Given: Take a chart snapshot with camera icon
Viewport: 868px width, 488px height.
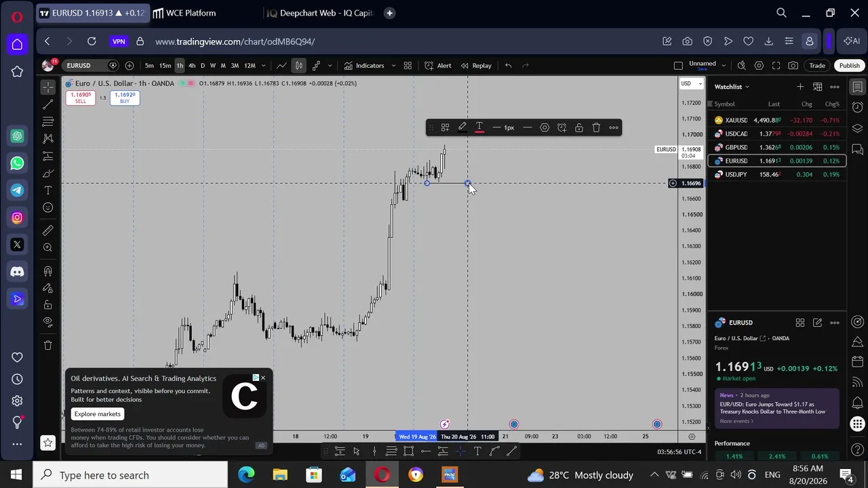Looking at the screenshot, I should coord(793,66).
